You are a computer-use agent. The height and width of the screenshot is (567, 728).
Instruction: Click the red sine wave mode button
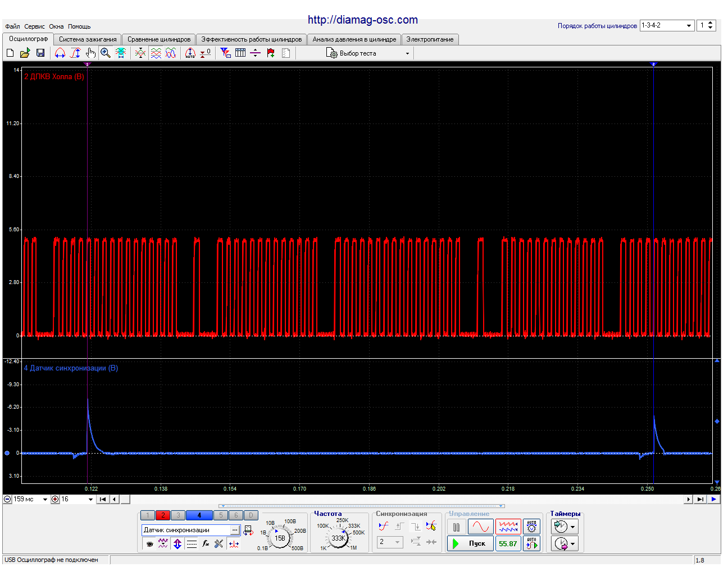pos(480,527)
